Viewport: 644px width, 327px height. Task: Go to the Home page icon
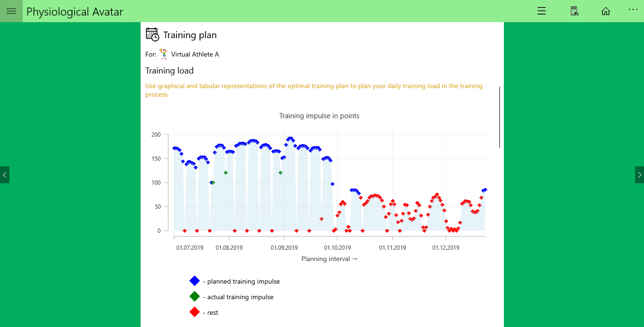click(606, 11)
